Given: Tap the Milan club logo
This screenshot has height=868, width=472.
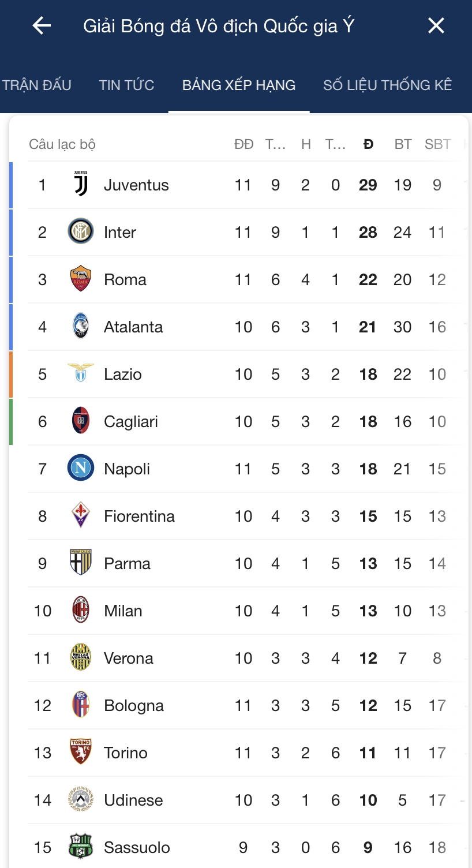Looking at the screenshot, I should [81, 610].
